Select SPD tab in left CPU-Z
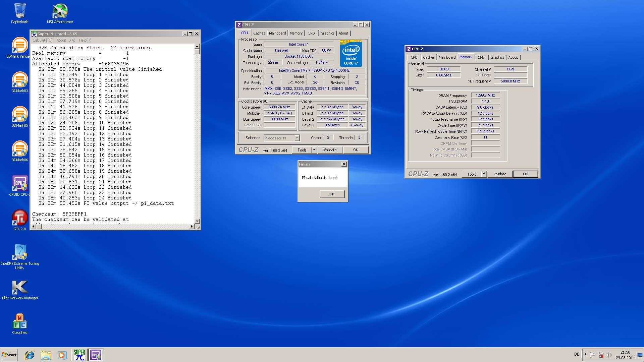Viewport: 644px width, 362px height. point(312,33)
